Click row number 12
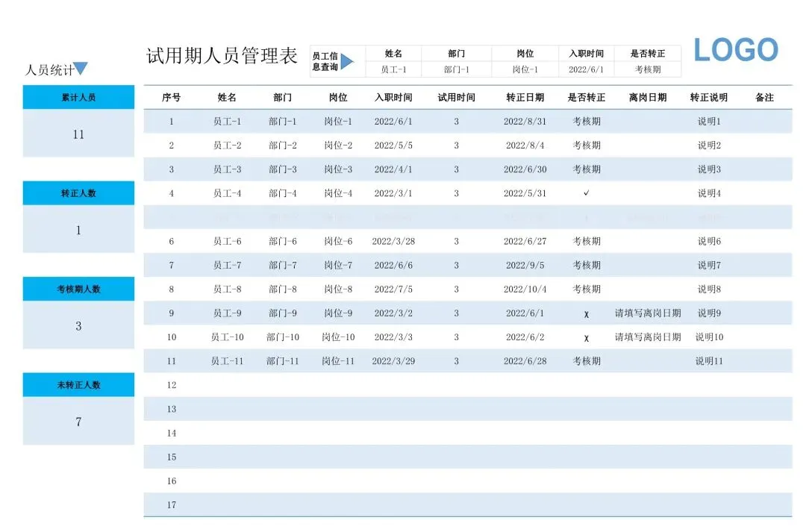This screenshot has height=532, width=806. pyautogui.click(x=171, y=385)
